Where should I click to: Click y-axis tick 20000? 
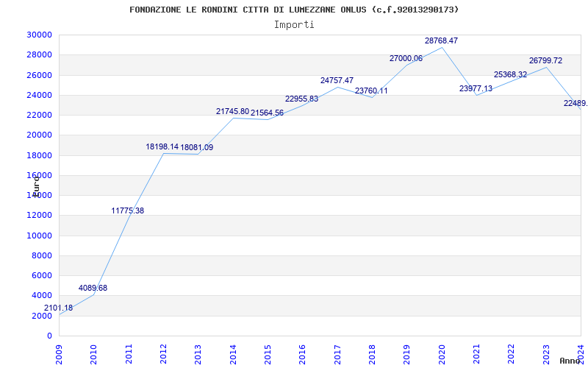pyautogui.click(x=40, y=135)
